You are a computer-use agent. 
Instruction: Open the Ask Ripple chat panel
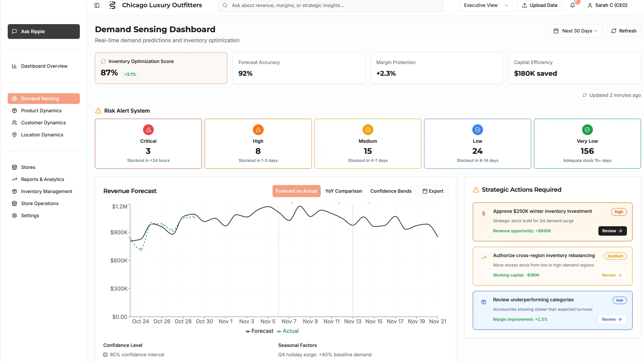click(x=43, y=31)
